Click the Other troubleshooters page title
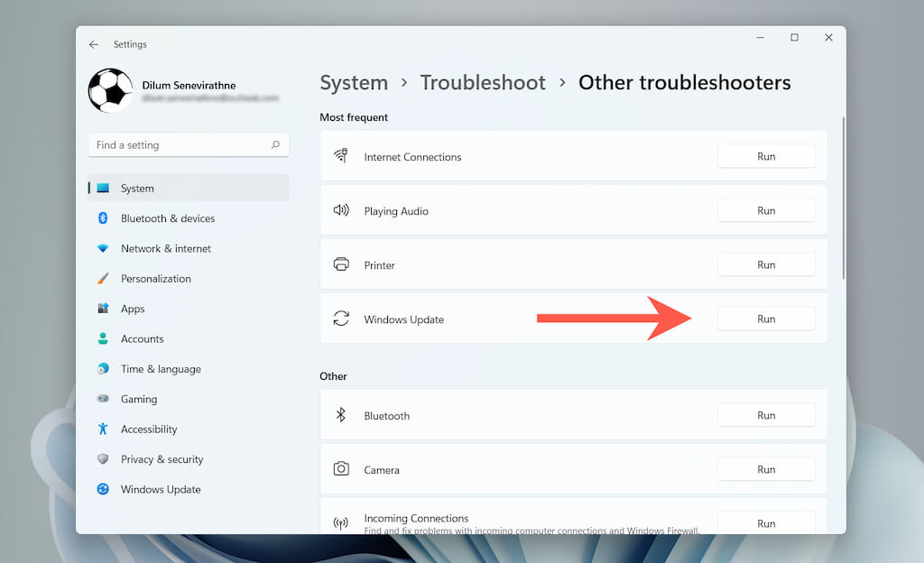924x563 pixels. 684,83
